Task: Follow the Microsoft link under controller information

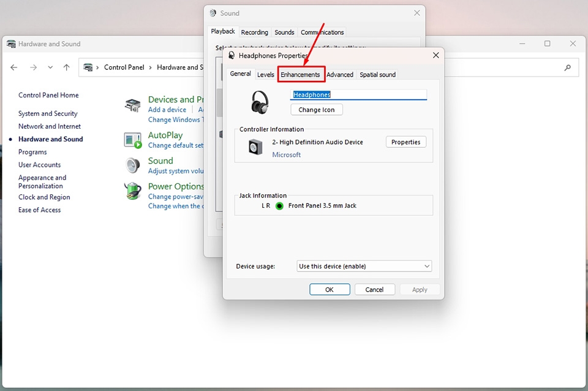Action: 286,154
